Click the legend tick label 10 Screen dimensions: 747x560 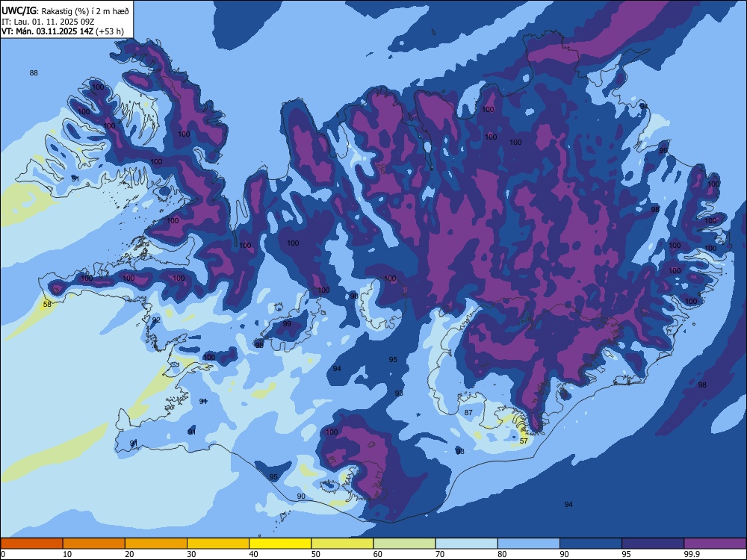(x=67, y=554)
